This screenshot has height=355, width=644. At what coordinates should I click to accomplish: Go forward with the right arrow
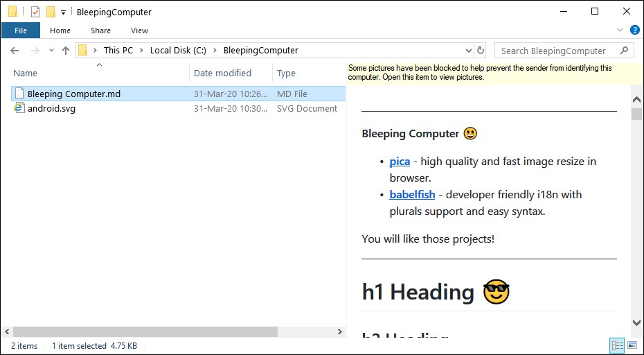[35, 51]
